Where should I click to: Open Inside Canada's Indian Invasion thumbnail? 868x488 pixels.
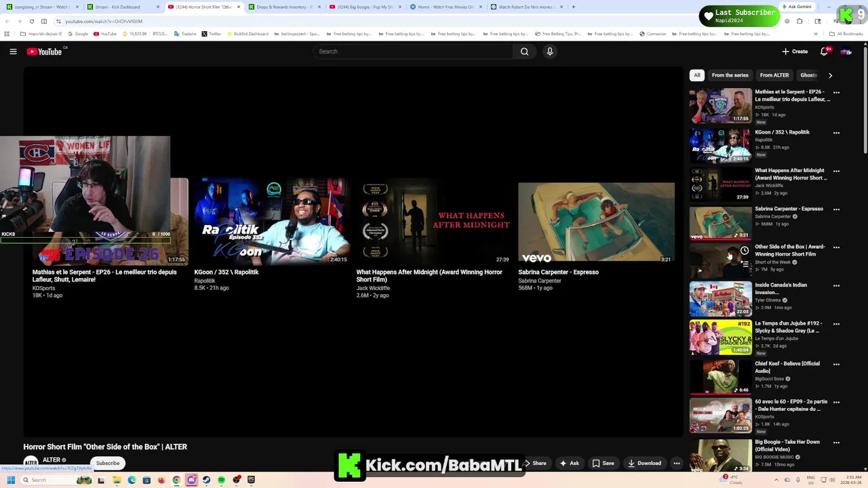(x=721, y=299)
